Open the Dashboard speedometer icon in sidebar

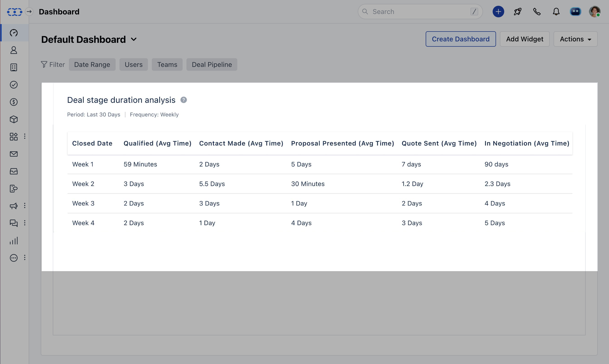[14, 33]
